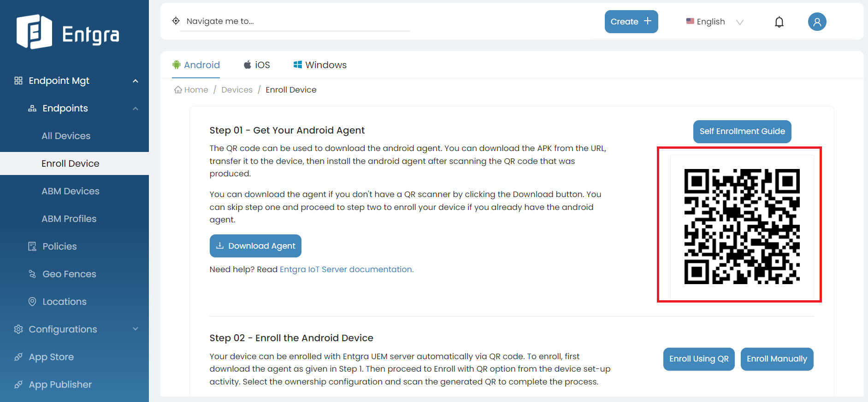The height and width of the screenshot is (402, 868).
Task: Click the Endpoints hierarchy icon
Action: [32, 108]
